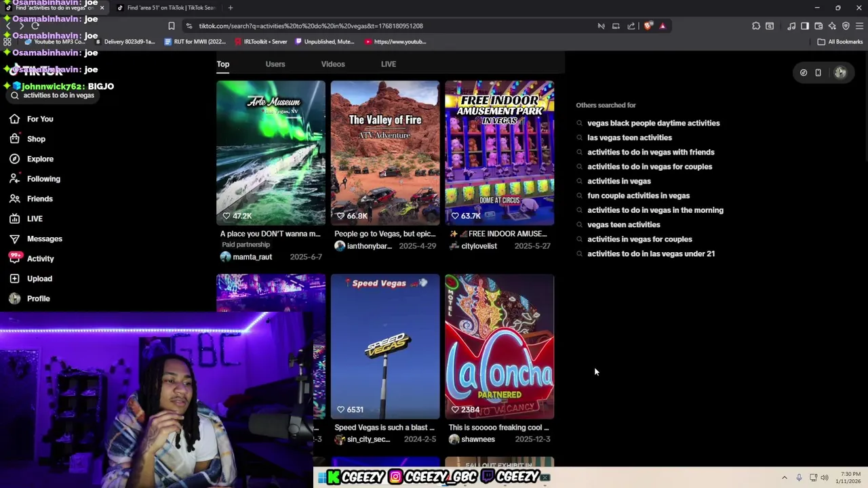Toggle the browser sidebar panel

pos(805,26)
